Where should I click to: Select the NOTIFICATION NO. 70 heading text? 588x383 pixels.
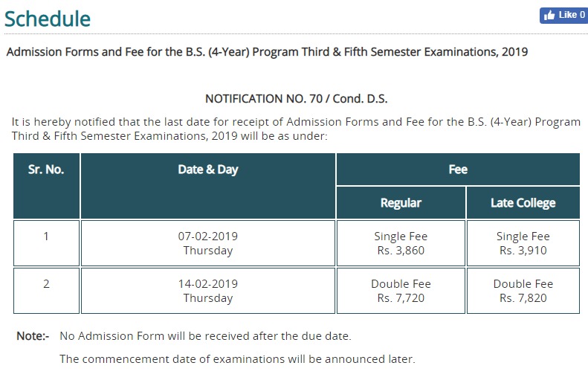296,98
